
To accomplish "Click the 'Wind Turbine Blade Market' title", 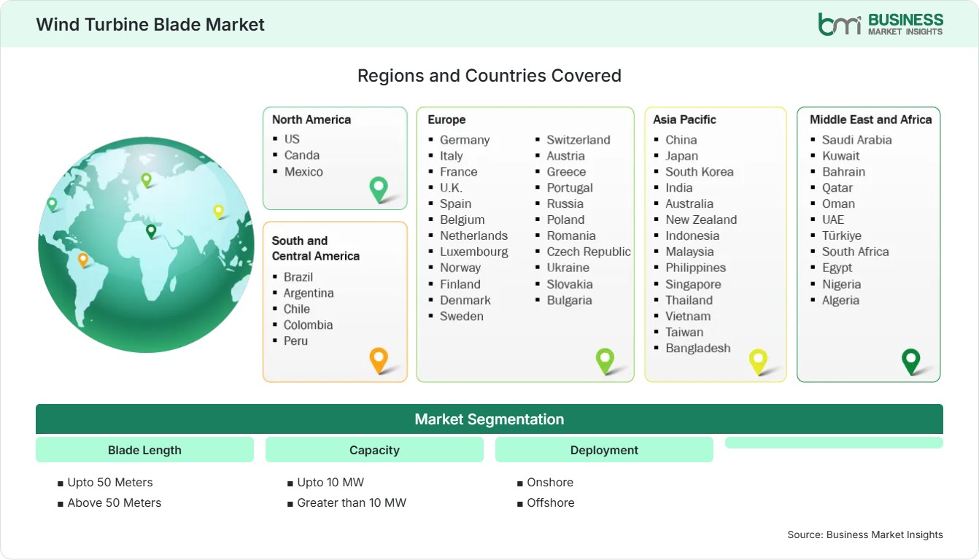I will (x=150, y=25).
